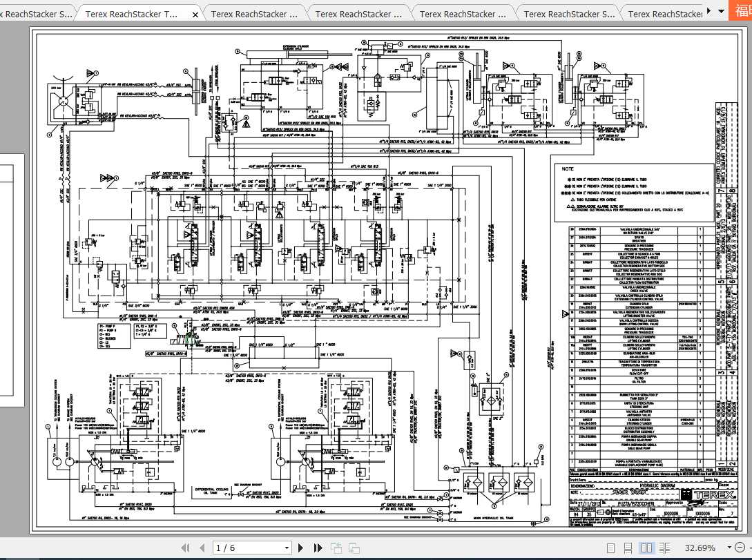Open the page number dropdown list

(x=286, y=548)
